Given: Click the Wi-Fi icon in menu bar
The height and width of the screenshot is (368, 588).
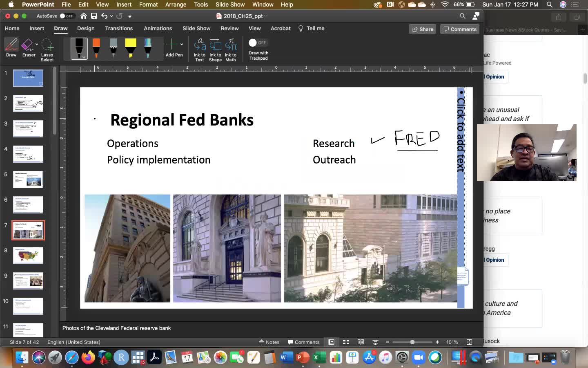Looking at the screenshot, I should click(445, 4).
